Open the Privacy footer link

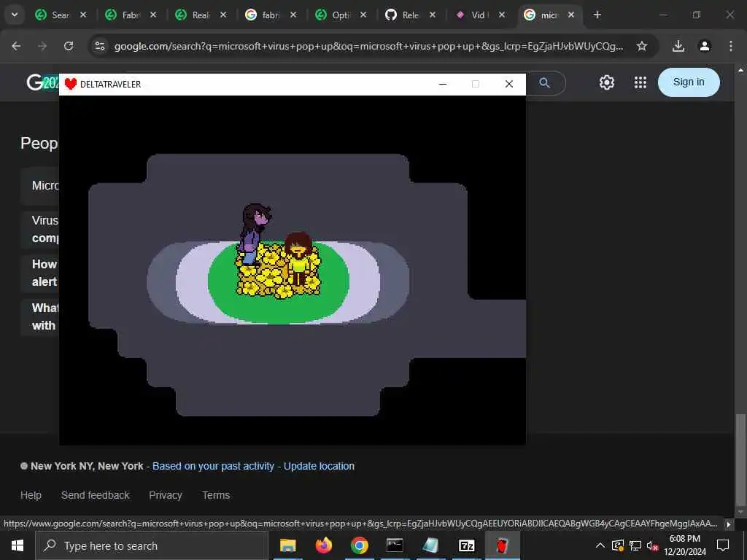coord(166,495)
